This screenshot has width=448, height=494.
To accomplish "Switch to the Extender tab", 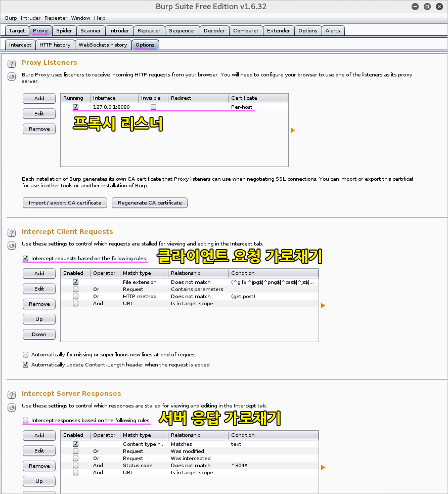I will (x=278, y=30).
